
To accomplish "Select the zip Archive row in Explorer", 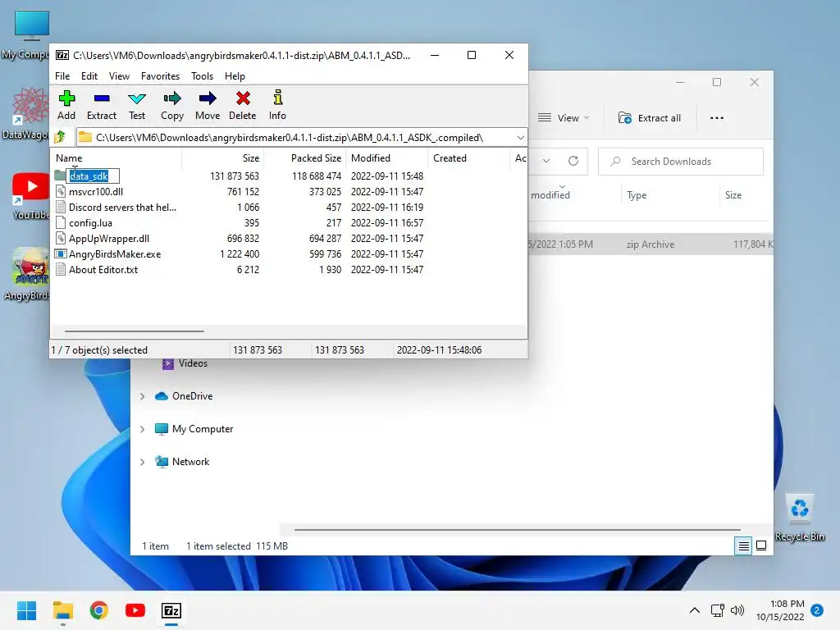I will (651, 244).
